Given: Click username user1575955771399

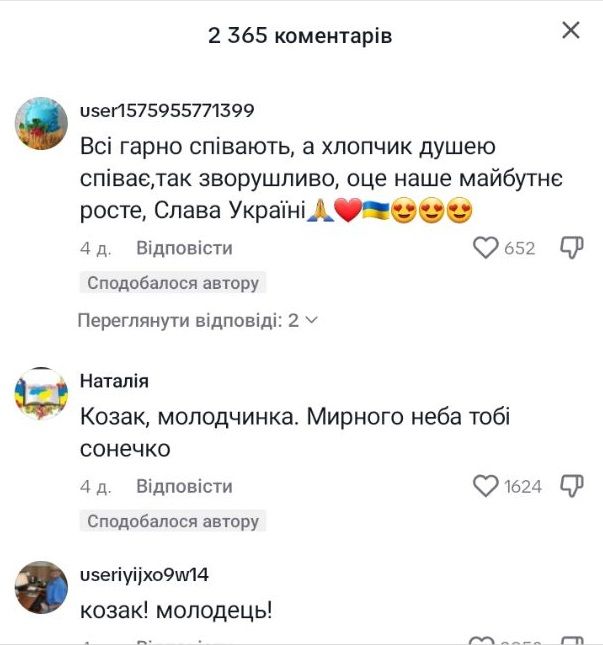Looking at the screenshot, I should 166,110.
